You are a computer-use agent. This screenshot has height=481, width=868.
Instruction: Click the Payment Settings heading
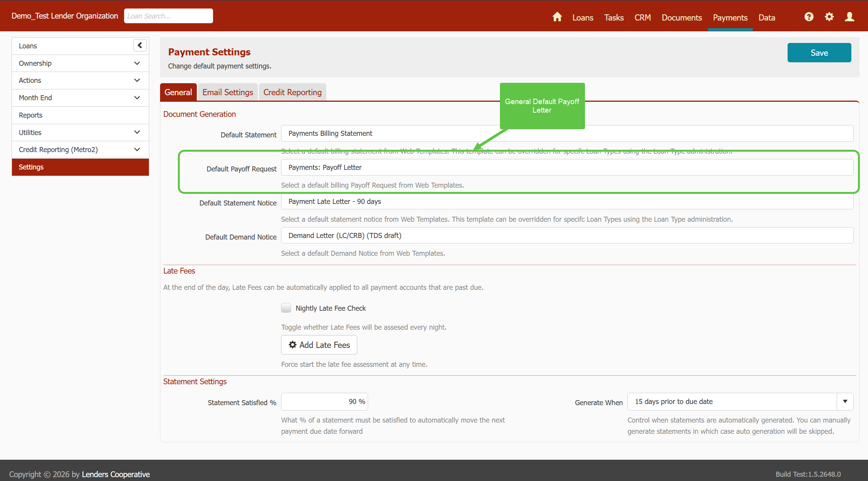click(209, 52)
